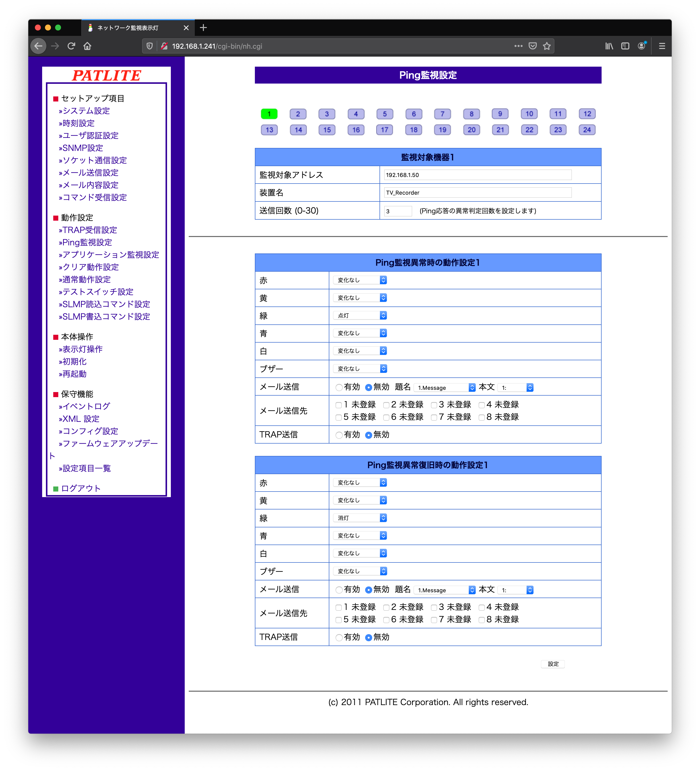Select monitored device number 2
The height and width of the screenshot is (771, 700).
tap(298, 114)
